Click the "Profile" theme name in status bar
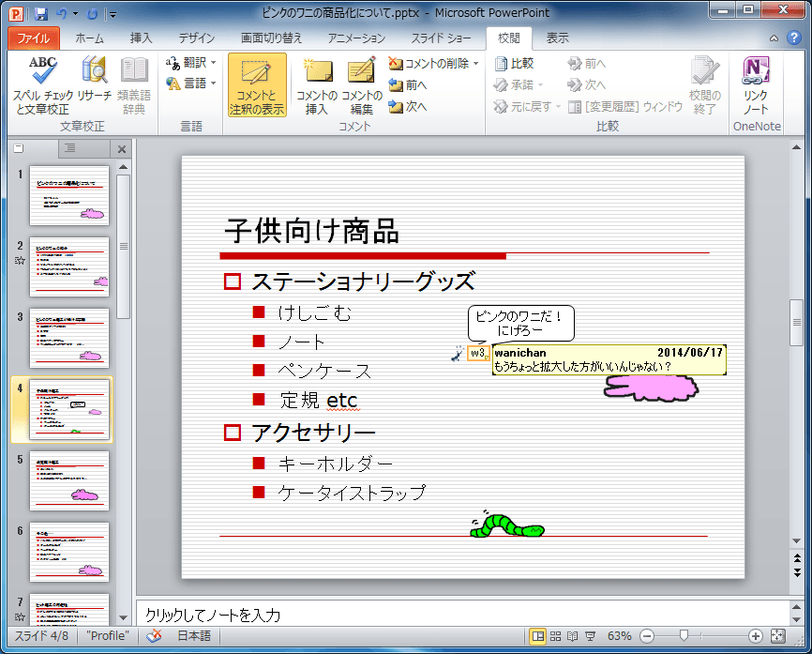812x654 pixels. [x=108, y=636]
